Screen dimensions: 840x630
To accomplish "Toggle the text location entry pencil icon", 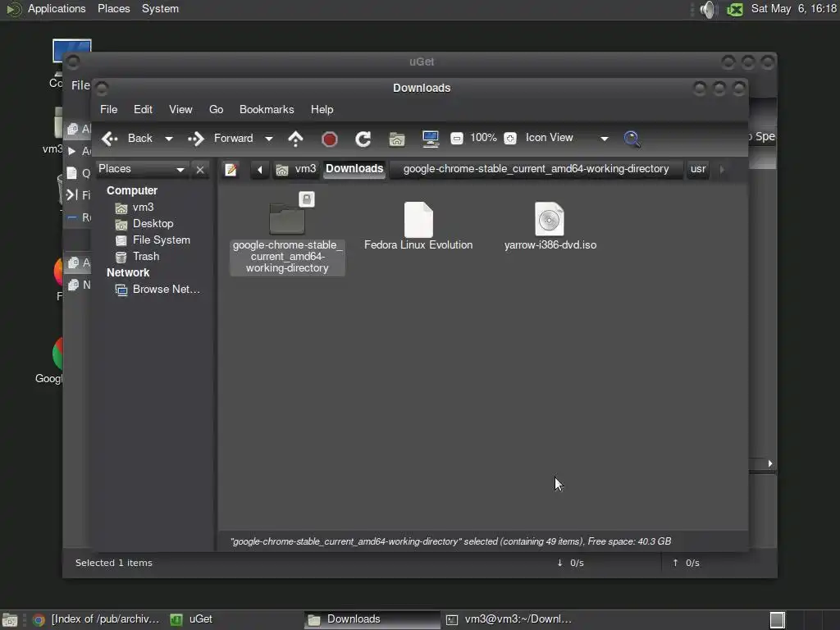I will pyautogui.click(x=231, y=170).
